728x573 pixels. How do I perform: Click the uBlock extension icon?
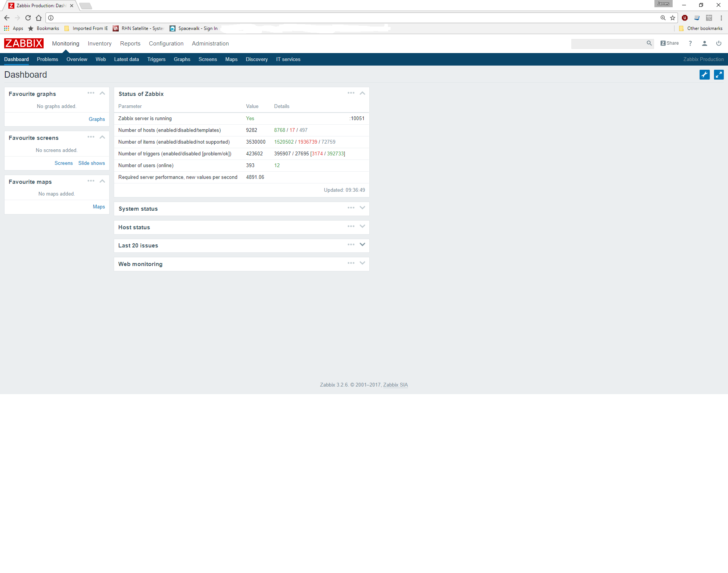pyautogui.click(x=685, y=18)
